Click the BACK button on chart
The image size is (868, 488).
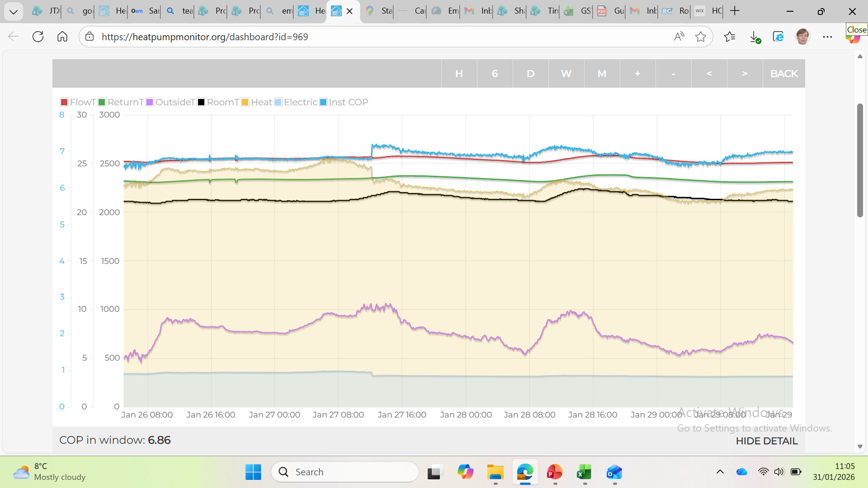point(783,74)
